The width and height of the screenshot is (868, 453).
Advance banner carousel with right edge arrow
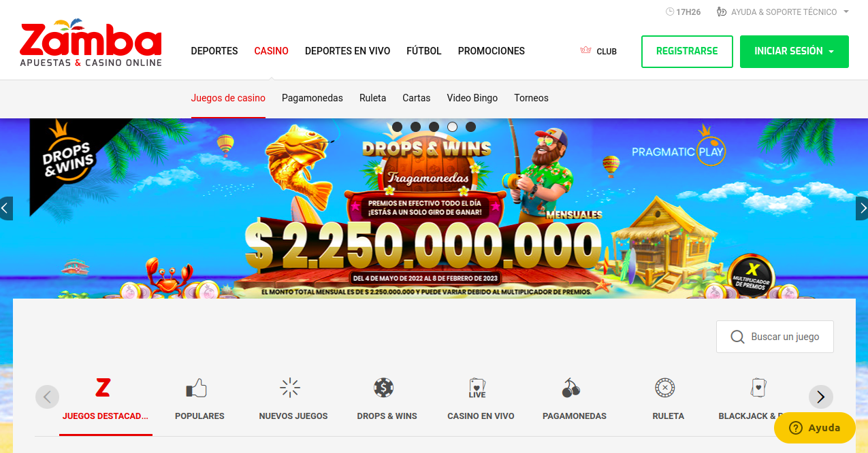[862, 209]
